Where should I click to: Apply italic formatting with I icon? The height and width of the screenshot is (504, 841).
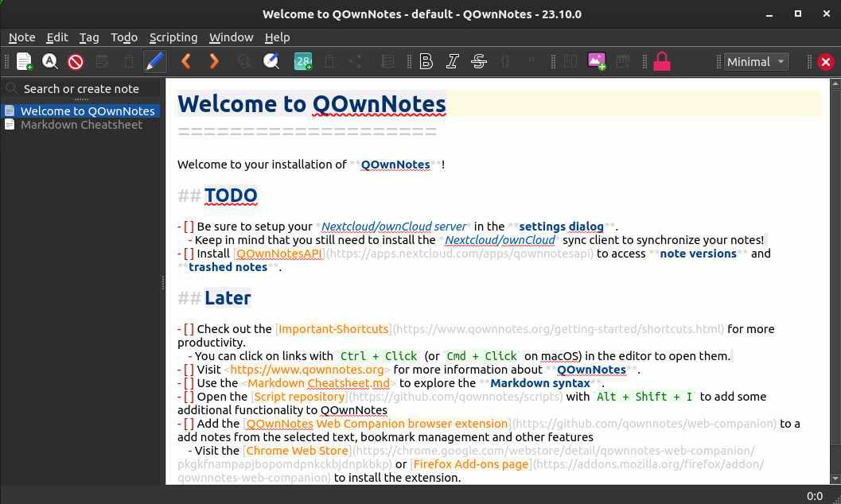pyautogui.click(x=453, y=61)
